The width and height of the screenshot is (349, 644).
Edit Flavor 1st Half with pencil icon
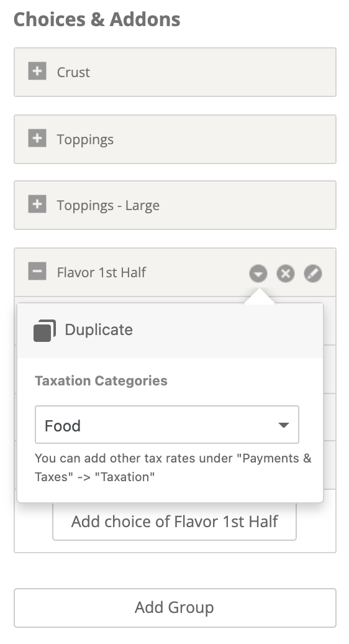point(313,273)
